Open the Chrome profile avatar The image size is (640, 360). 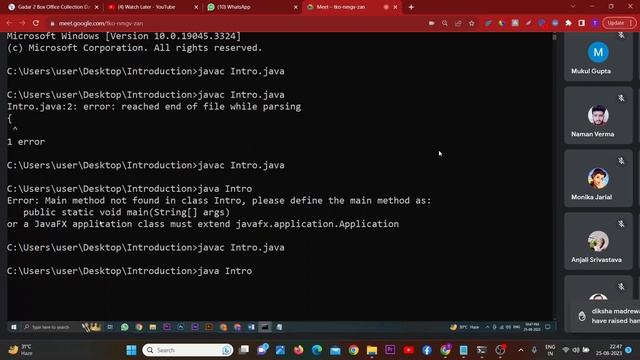(596, 23)
